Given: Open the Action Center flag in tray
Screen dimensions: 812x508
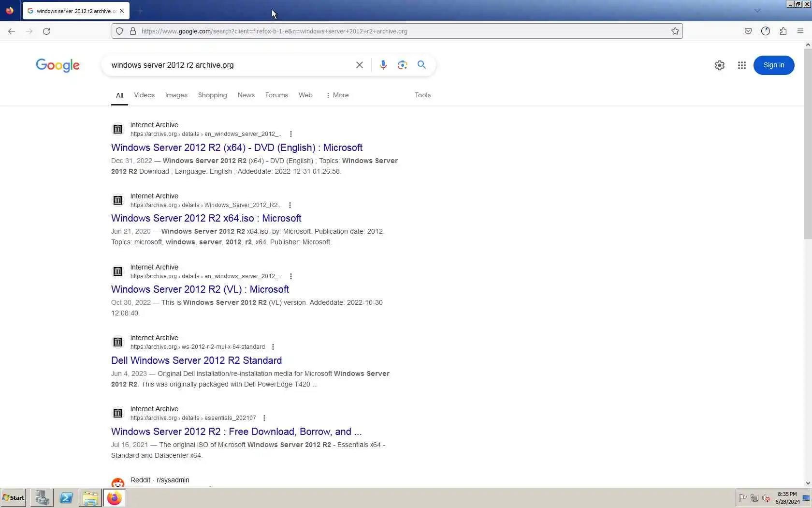Looking at the screenshot, I should point(743,498).
